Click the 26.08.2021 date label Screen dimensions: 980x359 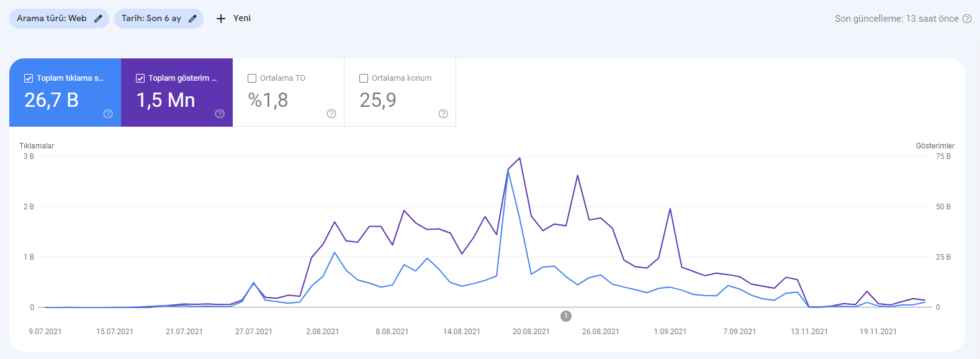coord(601,332)
